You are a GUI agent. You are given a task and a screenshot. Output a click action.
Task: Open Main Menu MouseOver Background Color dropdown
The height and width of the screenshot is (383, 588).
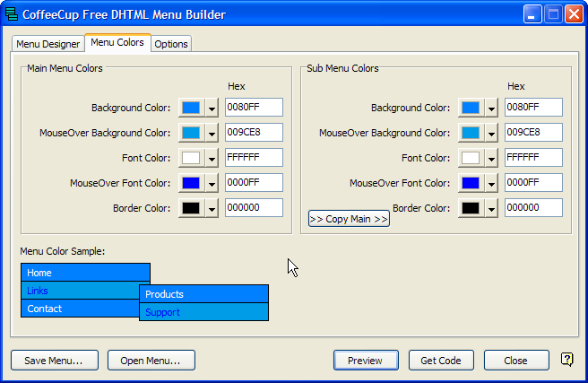tap(212, 133)
